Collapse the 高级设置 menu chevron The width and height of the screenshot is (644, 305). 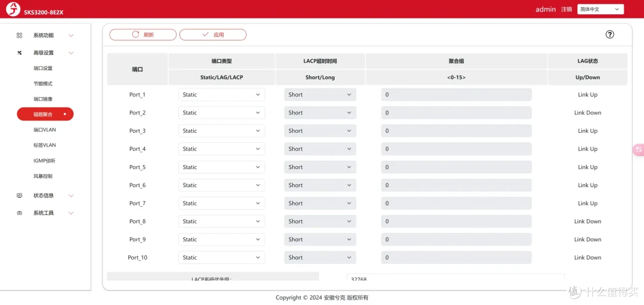71,52
